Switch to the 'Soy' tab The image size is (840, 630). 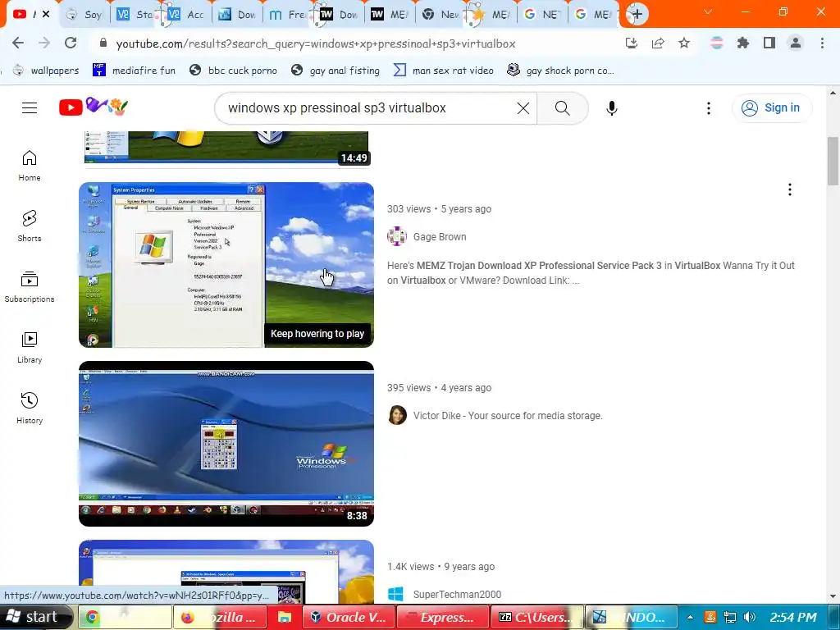coord(84,15)
